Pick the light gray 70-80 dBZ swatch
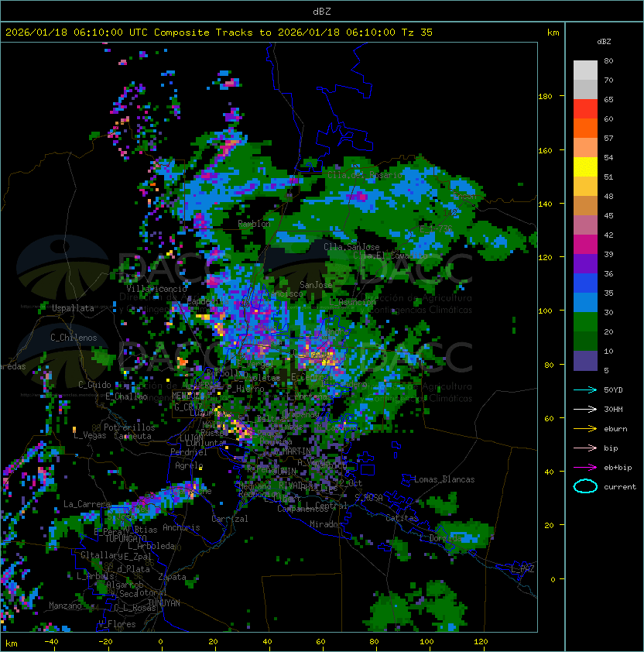This screenshot has width=644, height=652. (585, 70)
